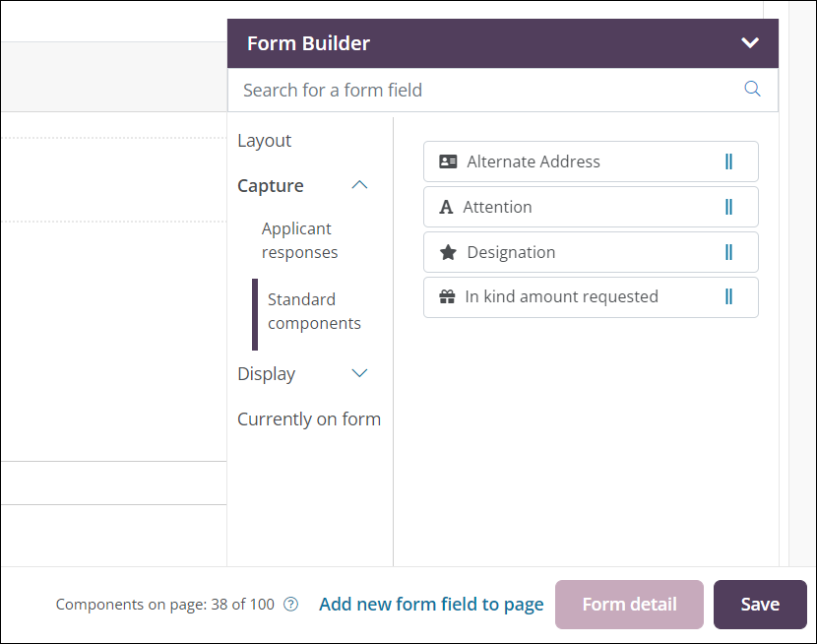Screen dimensions: 817x644
Task: Click the In kind amount drag handle
Action: pos(728,296)
